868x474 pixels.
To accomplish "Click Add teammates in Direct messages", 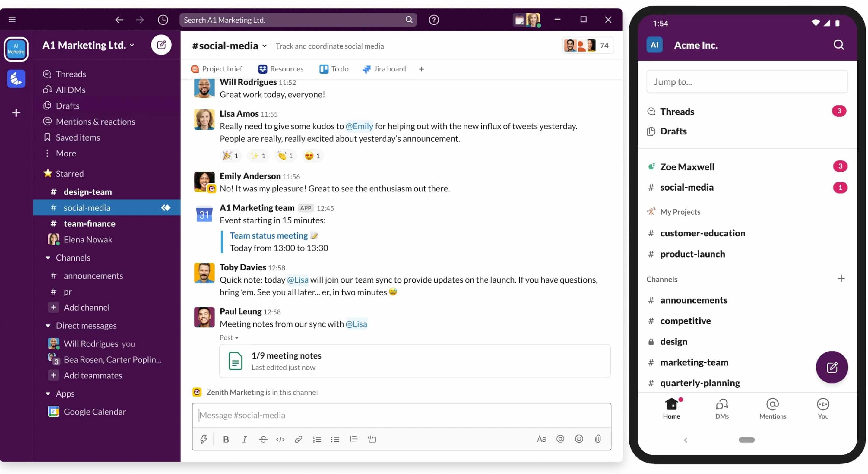I will (x=93, y=375).
